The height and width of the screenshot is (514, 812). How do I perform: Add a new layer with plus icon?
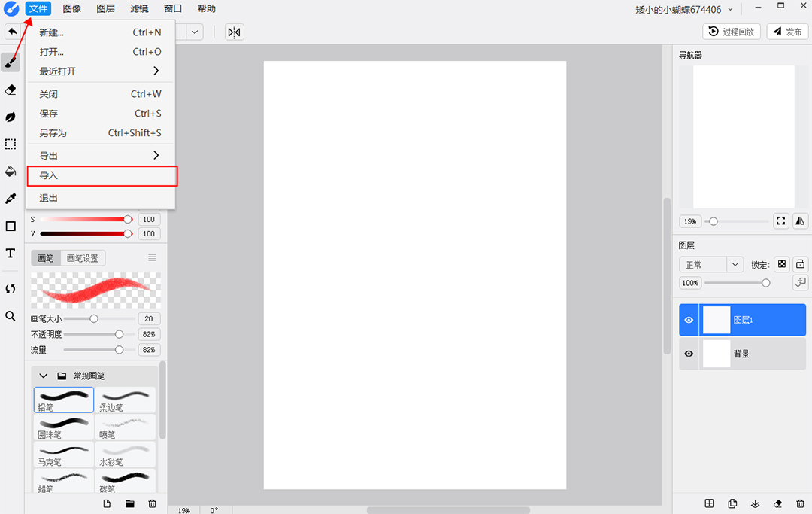pos(710,503)
